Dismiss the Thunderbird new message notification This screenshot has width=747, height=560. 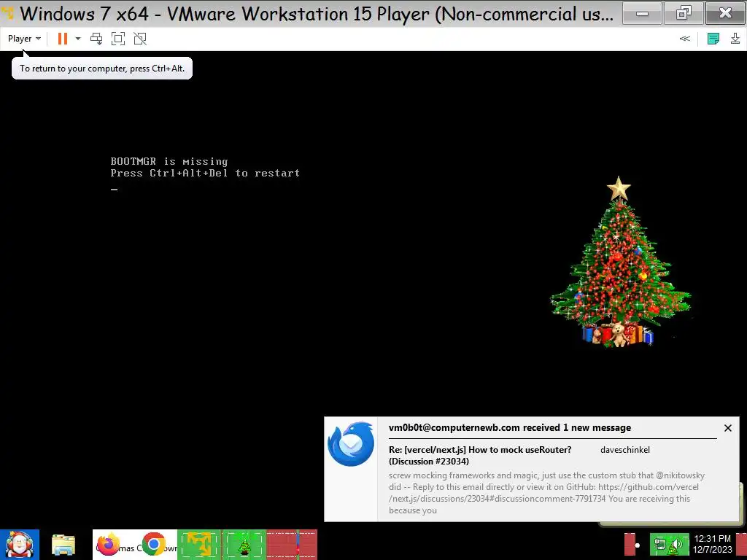728,428
